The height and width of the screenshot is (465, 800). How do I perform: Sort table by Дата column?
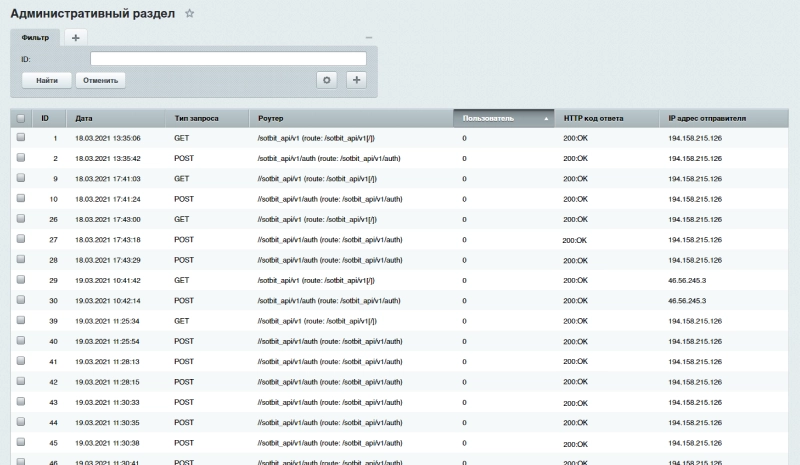[x=84, y=118]
